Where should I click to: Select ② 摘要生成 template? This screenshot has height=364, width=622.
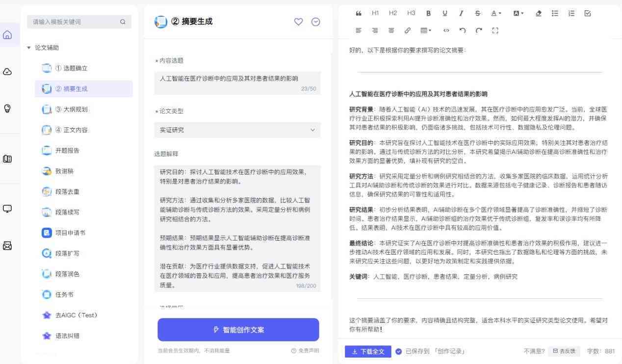[x=84, y=89]
